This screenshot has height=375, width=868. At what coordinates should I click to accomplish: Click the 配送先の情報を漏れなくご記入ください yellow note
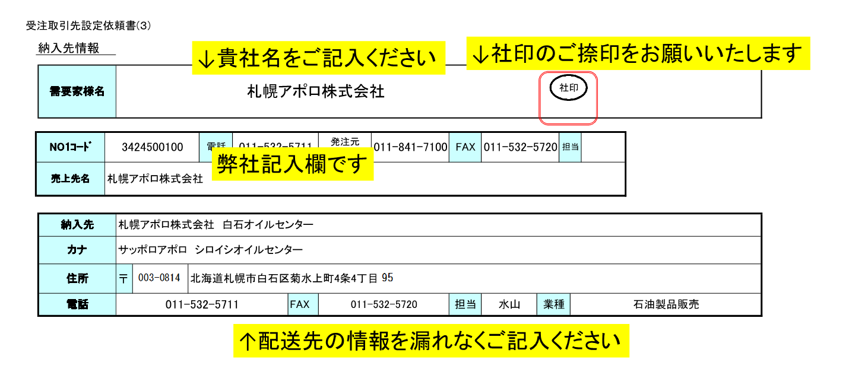[x=431, y=341]
